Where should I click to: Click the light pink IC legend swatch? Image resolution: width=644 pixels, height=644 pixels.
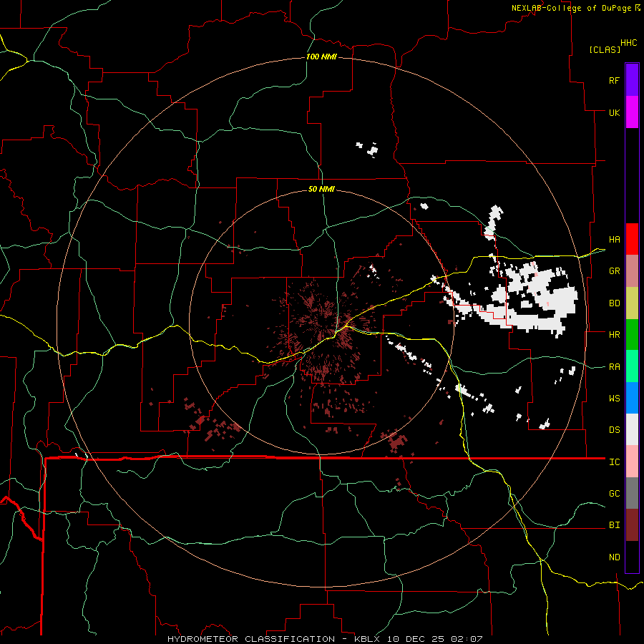[x=632, y=462]
